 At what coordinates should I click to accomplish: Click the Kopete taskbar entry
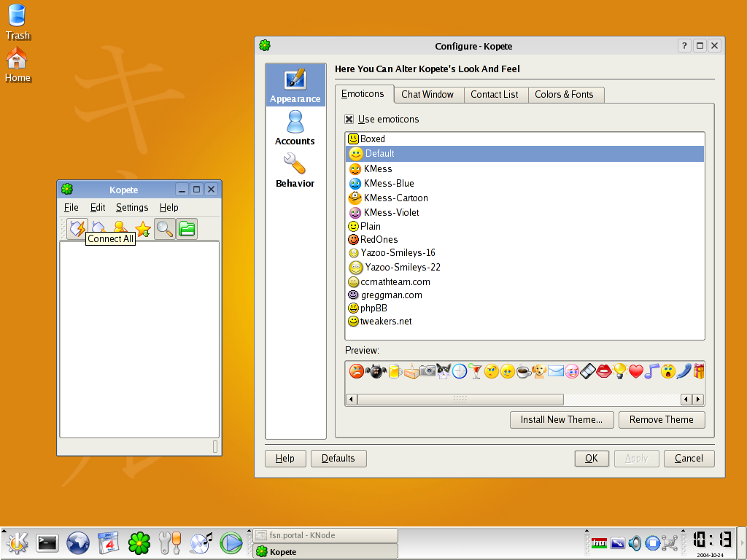click(x=325, y=551)
